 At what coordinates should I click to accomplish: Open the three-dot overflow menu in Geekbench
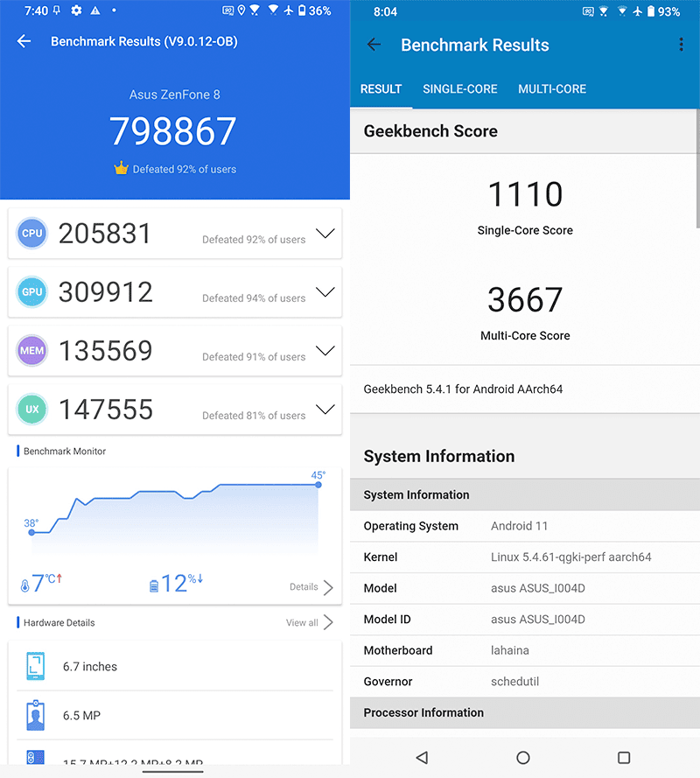681,45
